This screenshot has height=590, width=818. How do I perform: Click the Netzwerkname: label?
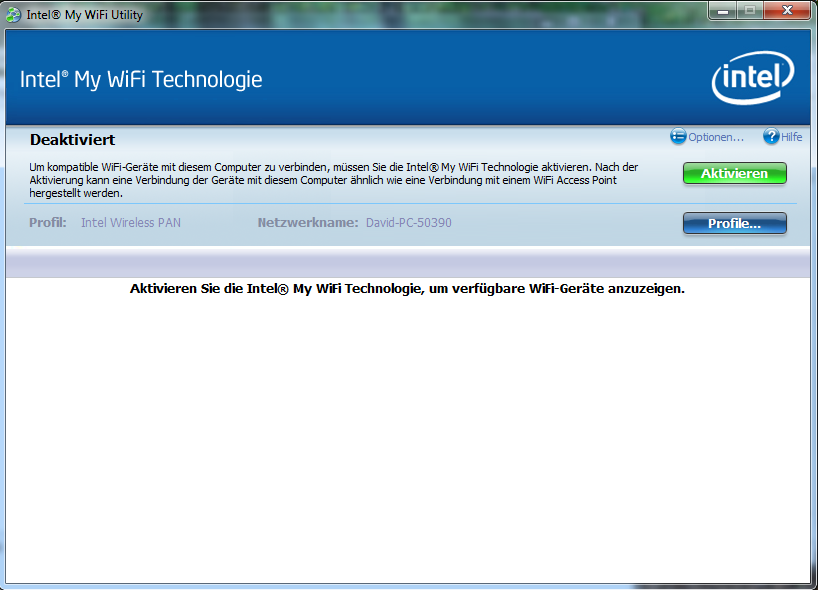coord(308,223)
